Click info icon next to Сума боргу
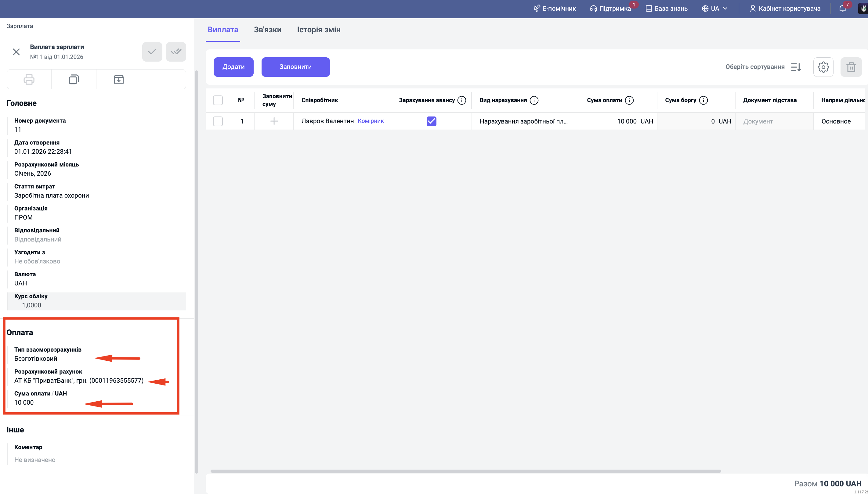 click(703, 100)
